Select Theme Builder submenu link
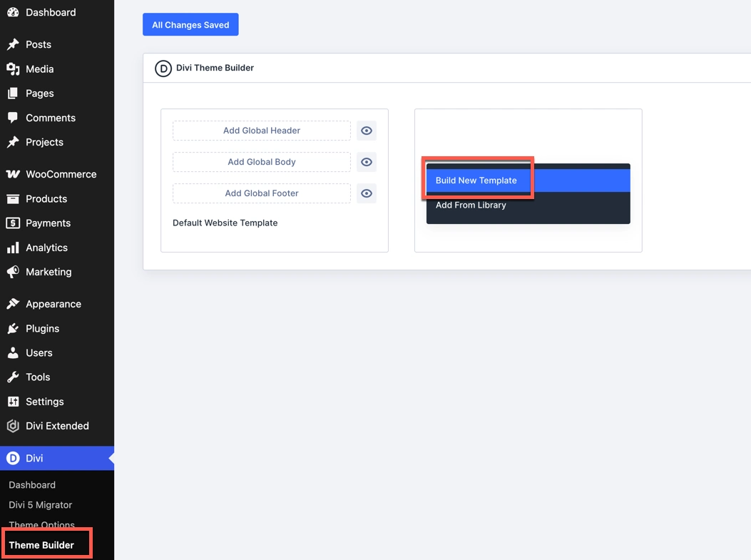The image size is (751, 560). point(41,545)
